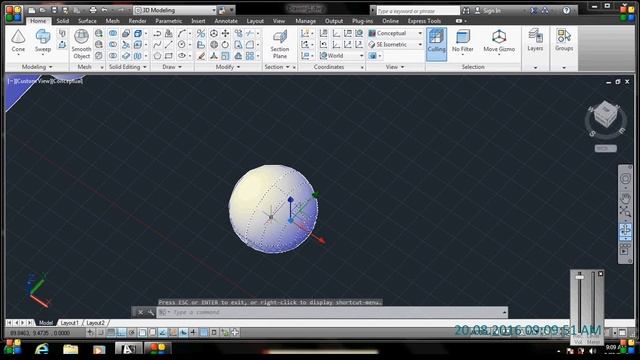Switch to the Layout1 tab
This screenshot has height=360, width=640.
69,323
